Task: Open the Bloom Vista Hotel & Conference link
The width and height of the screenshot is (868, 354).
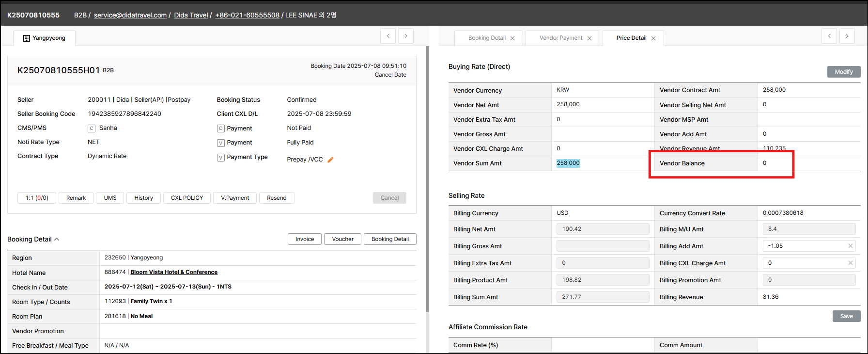Action: tap(174, 272)
